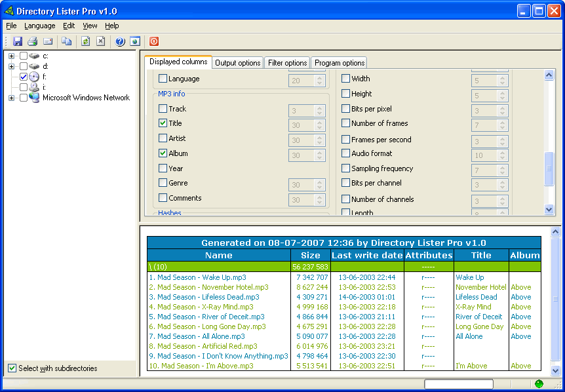Image resolution: width=565 pixels, height=392 pixels.
Task: Check the Audio format checkbox
Action: coord(345,153)
